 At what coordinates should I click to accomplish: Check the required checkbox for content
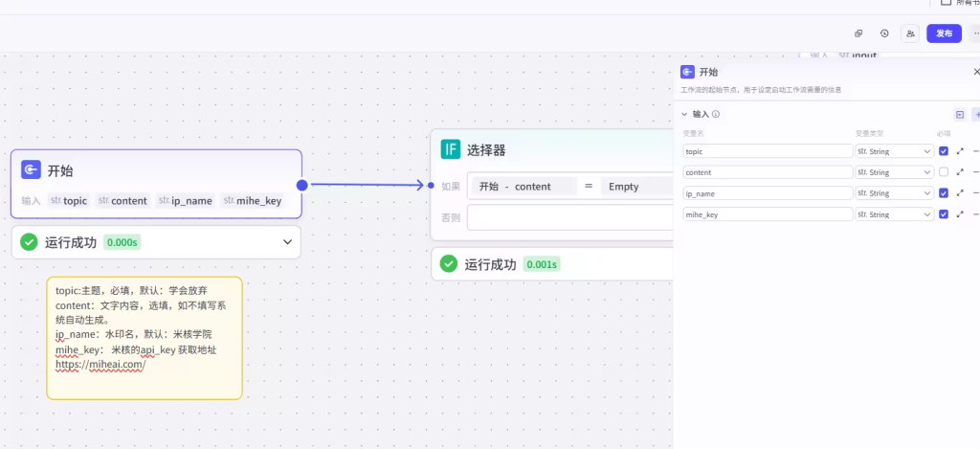point(944,172)
